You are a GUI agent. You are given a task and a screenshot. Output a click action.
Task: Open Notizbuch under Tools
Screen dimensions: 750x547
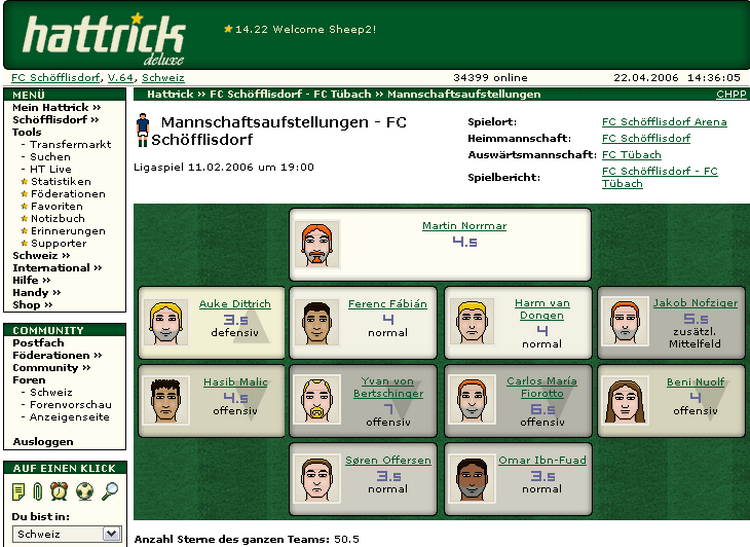[57, 219]
